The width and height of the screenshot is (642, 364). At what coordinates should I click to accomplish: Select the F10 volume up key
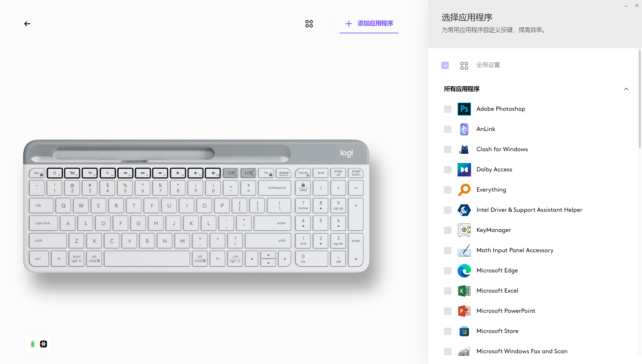coord(213,173)
